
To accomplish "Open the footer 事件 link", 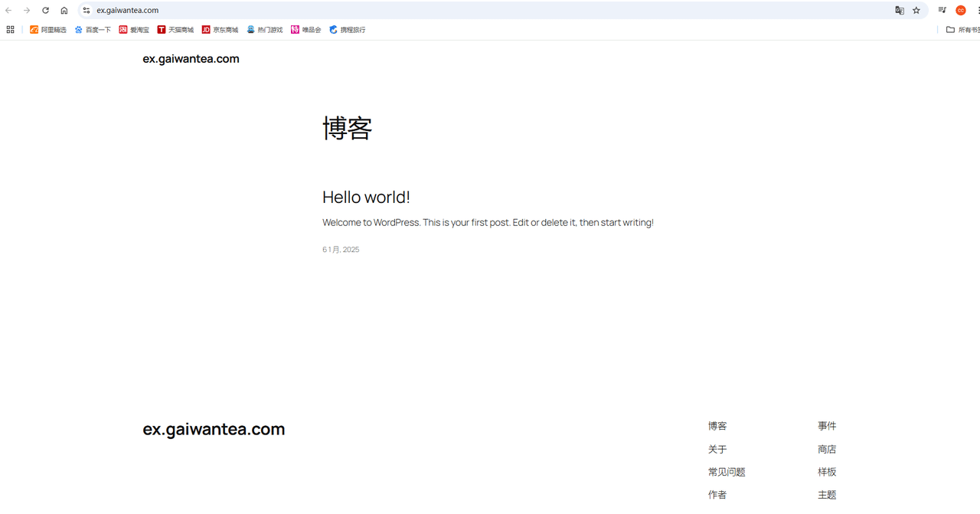I will coord(827,426).
